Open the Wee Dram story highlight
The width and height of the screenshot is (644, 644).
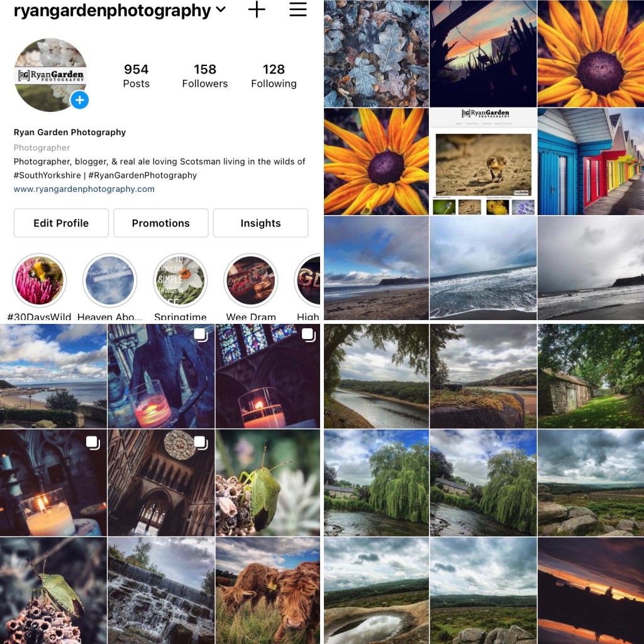(x=251, y=280)
